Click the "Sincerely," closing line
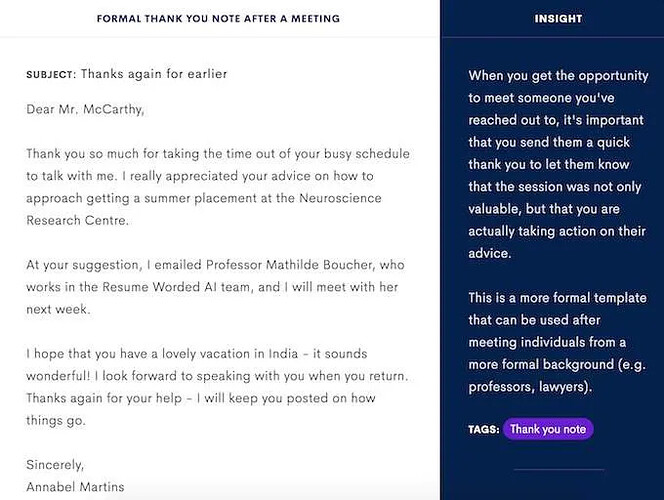 [x=55, y=465]
